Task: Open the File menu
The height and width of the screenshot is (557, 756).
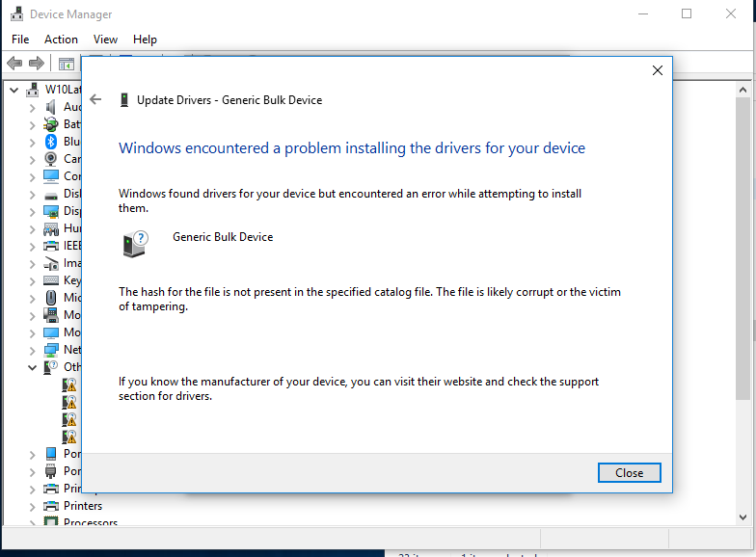Action: (x=20, y=40)
